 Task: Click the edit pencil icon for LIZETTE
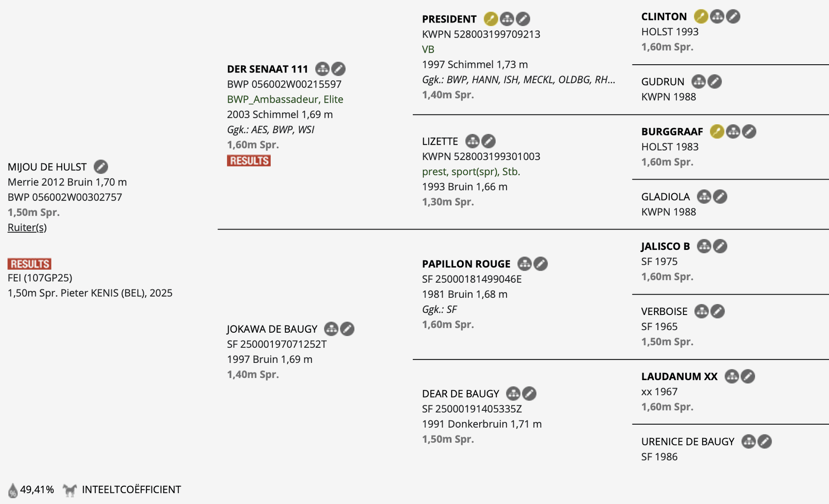(x=488, y=141)
